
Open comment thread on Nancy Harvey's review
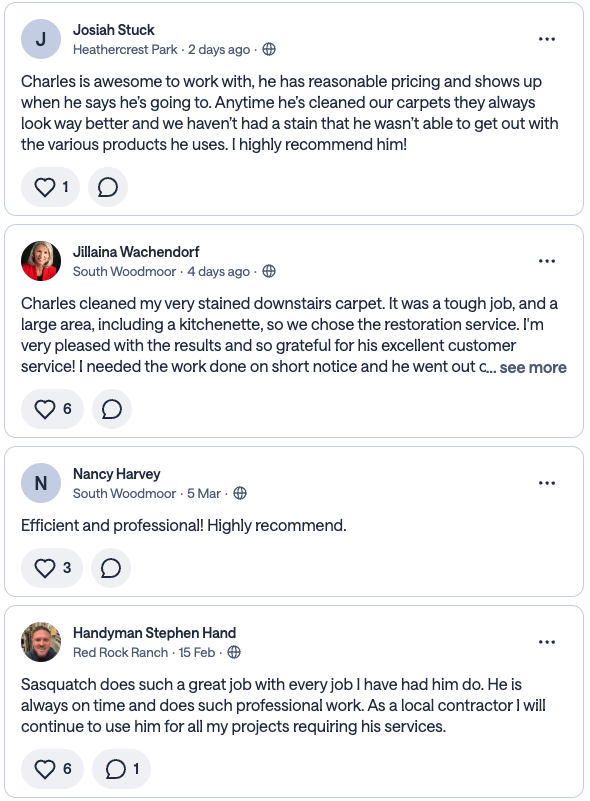tap(110, 568)
